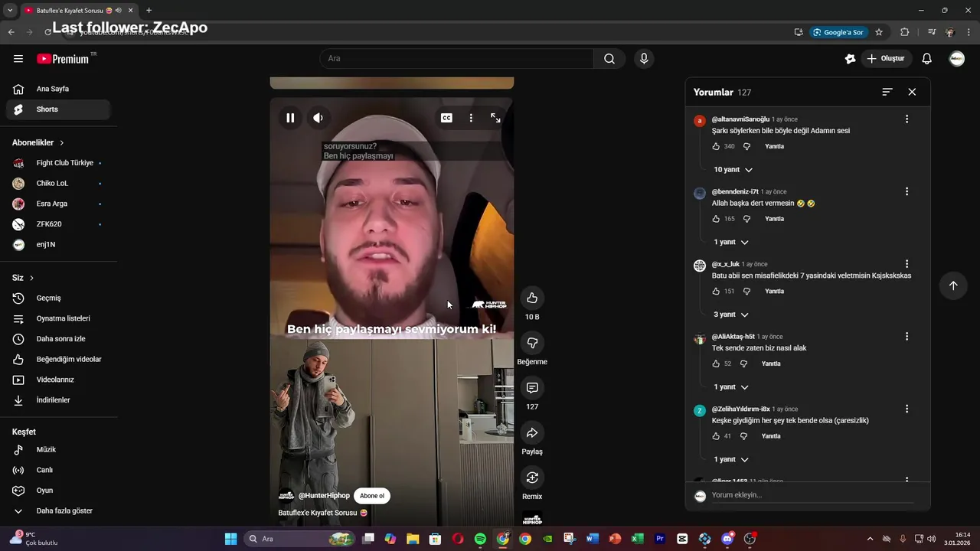
Task: Expand the 3 yanıt replies
Action: pyautogui.click(x=730, y=315)
